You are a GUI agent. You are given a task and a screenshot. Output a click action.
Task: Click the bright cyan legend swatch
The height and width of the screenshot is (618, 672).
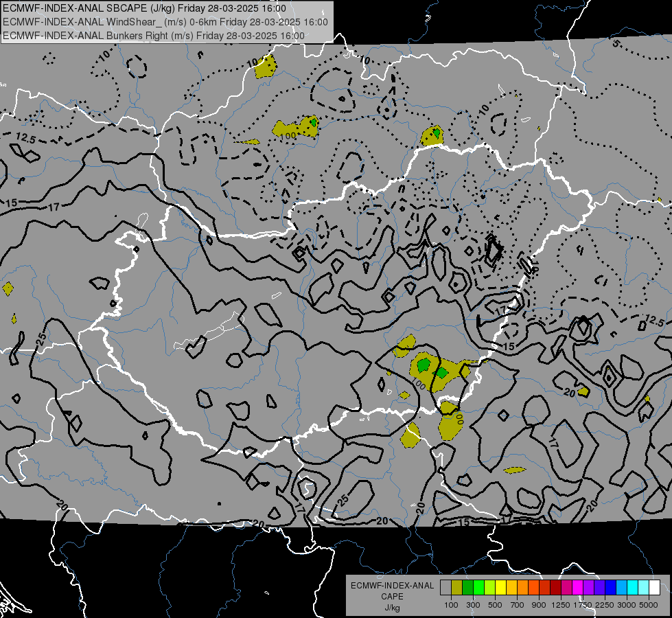point(633,588)
